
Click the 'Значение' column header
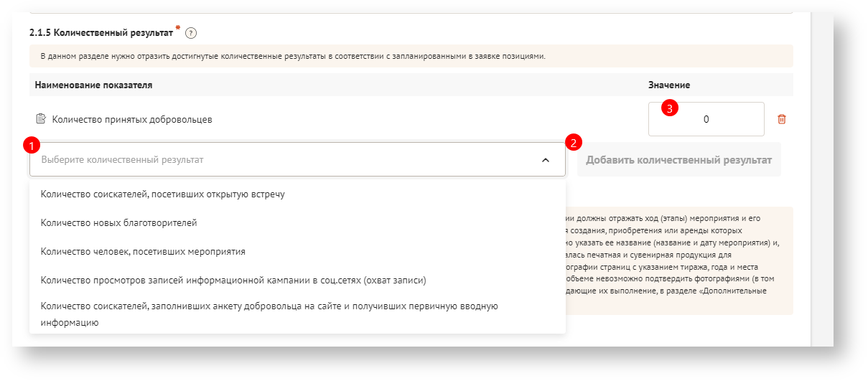coord(668,85)
